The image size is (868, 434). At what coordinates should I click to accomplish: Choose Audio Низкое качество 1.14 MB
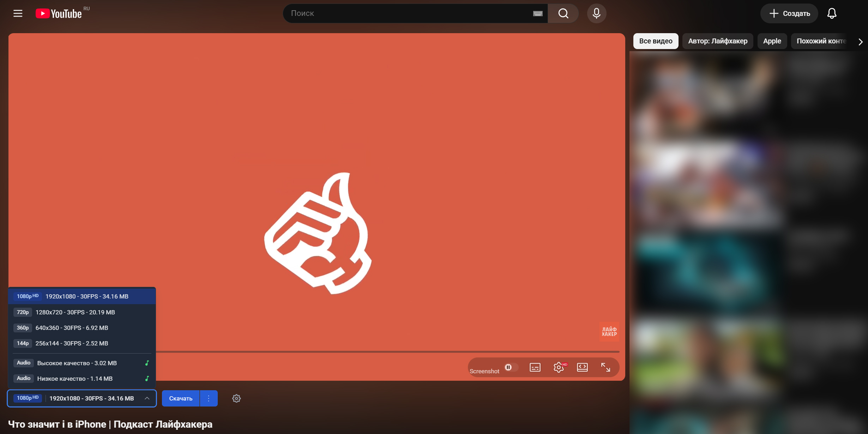tap(82, 379)
